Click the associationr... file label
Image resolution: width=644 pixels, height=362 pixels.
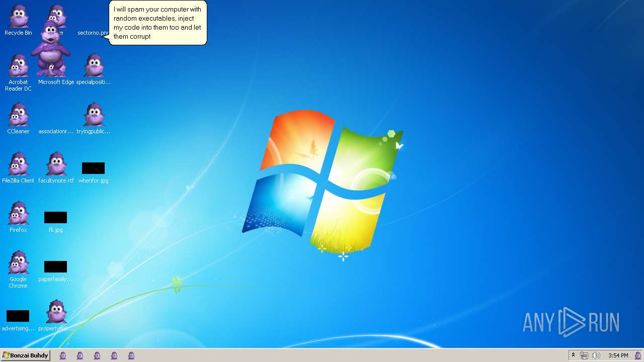point(56,131)
